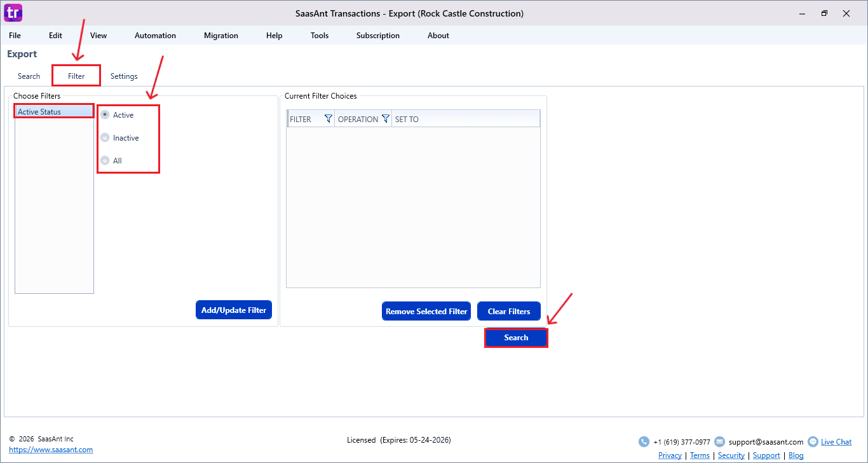Select the Active radio button
Image resolution: width=868 pixels, height=463 pixels.
pos(105,115)
